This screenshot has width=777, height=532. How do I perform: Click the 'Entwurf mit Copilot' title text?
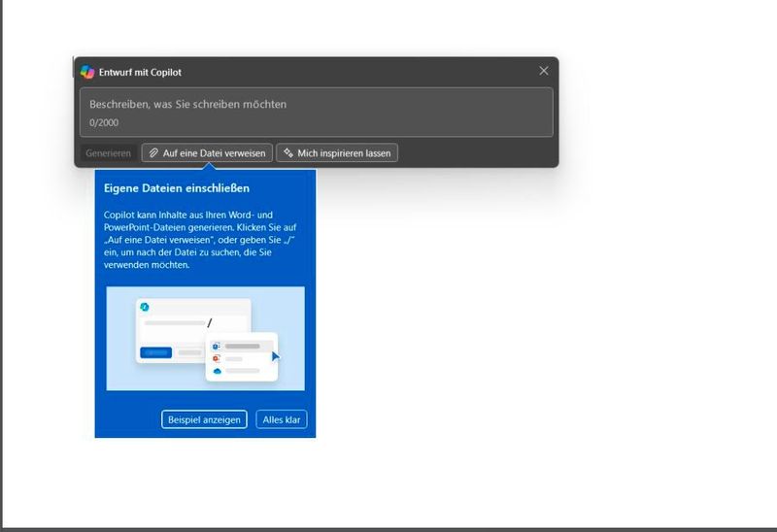(x=140, y=72)
